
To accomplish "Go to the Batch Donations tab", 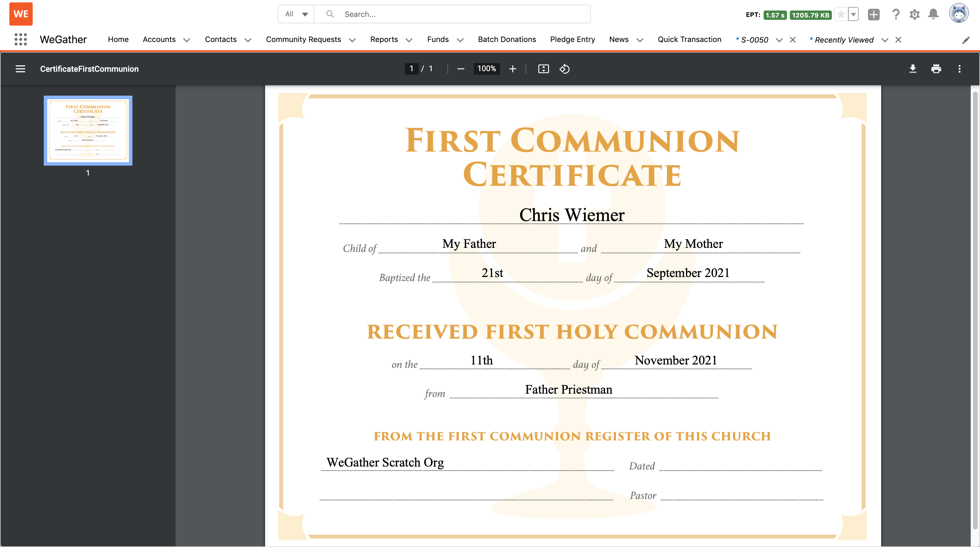I will coord(507,40).
